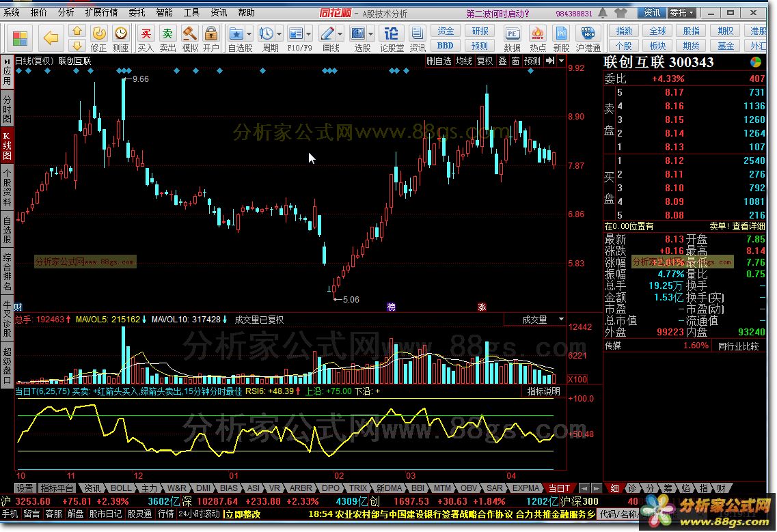Click the 财 marker at chart left
Viewport: 777px width, 532px height.
tap(18, 307)
